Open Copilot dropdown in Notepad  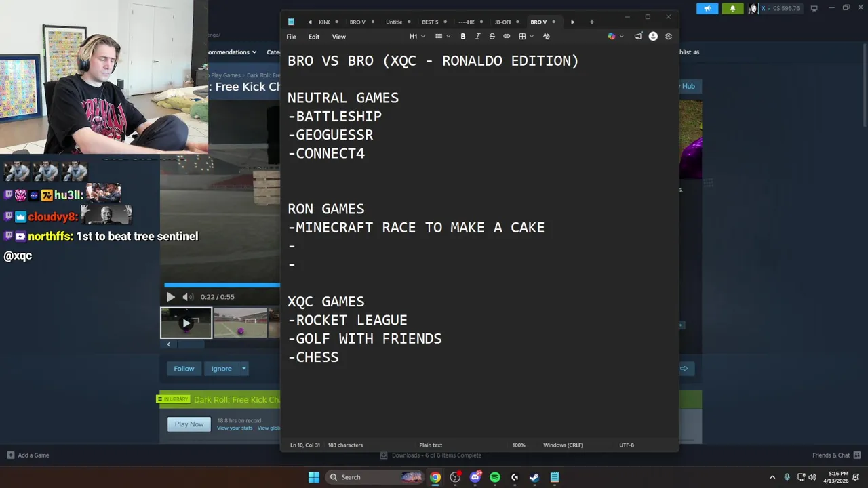pos(616,36)
